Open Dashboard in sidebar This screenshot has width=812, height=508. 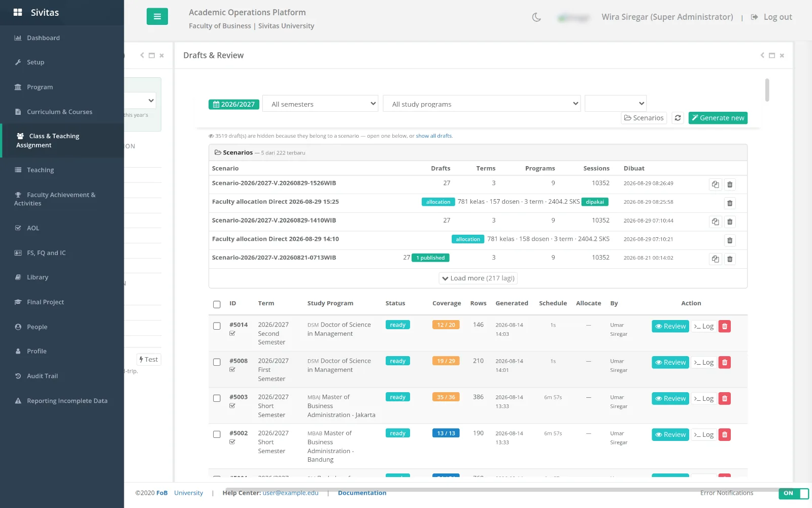(x=62, y=38)
